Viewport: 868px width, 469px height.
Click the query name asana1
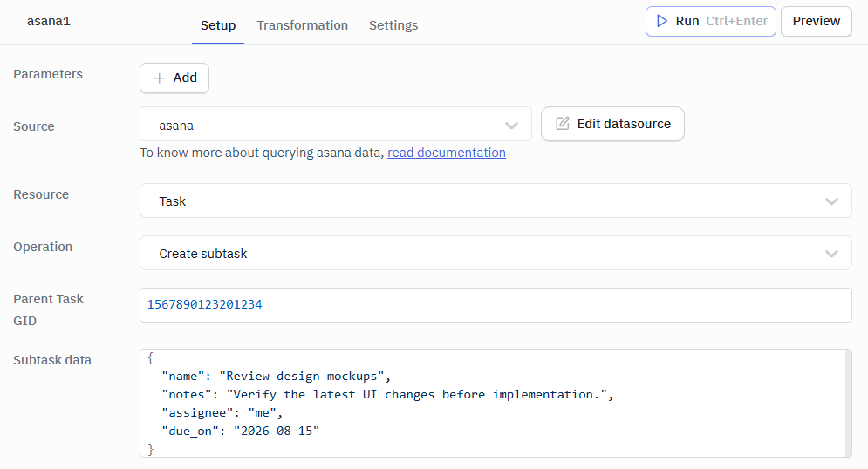pyautogui.click(x=49, y=21)
